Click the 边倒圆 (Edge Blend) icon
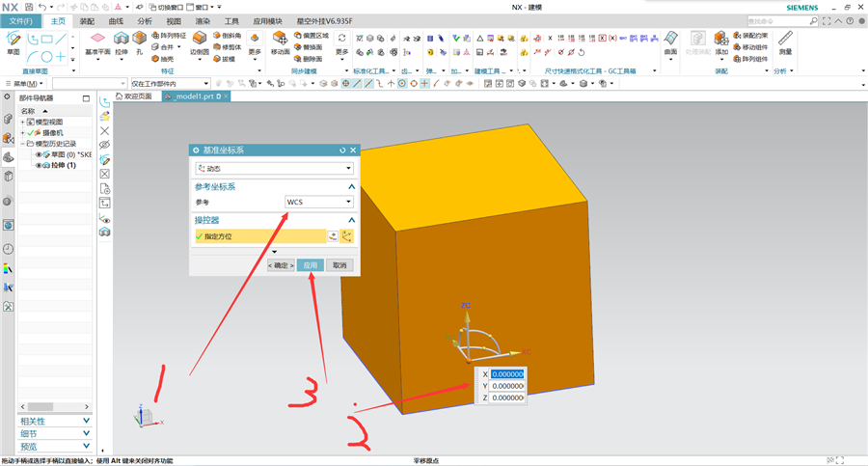868x466 pixels. click(200, 43)
